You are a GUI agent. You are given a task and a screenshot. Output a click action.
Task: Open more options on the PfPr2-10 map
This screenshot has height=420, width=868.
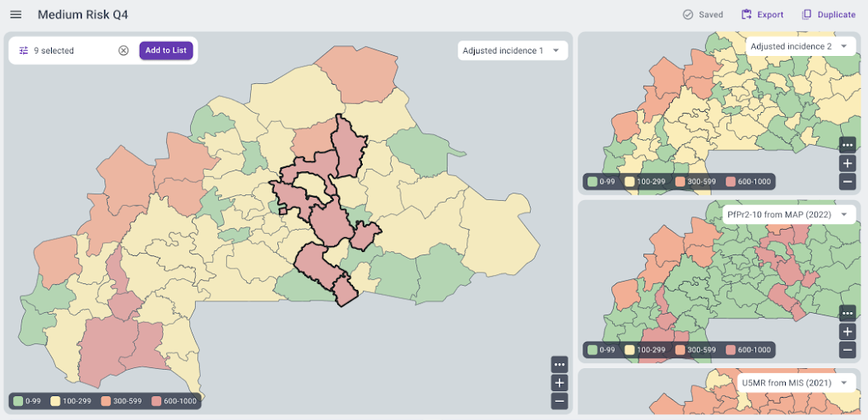click(847, 314)
